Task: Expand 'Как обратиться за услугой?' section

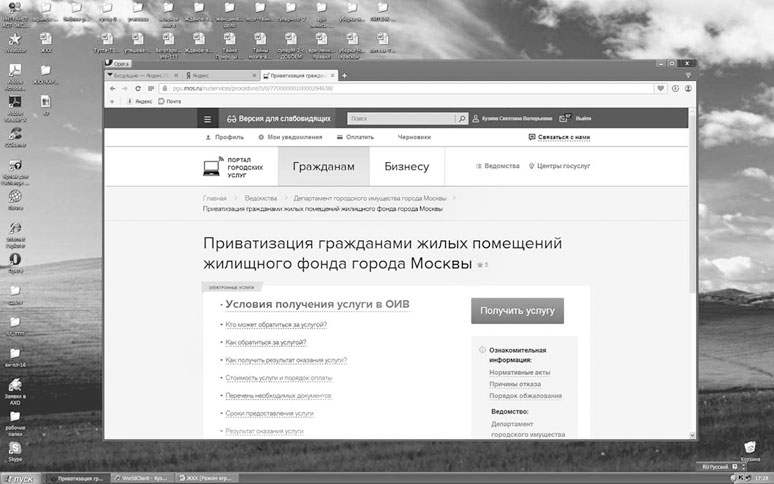Action: pyautogui.click(x=266, y=342)
